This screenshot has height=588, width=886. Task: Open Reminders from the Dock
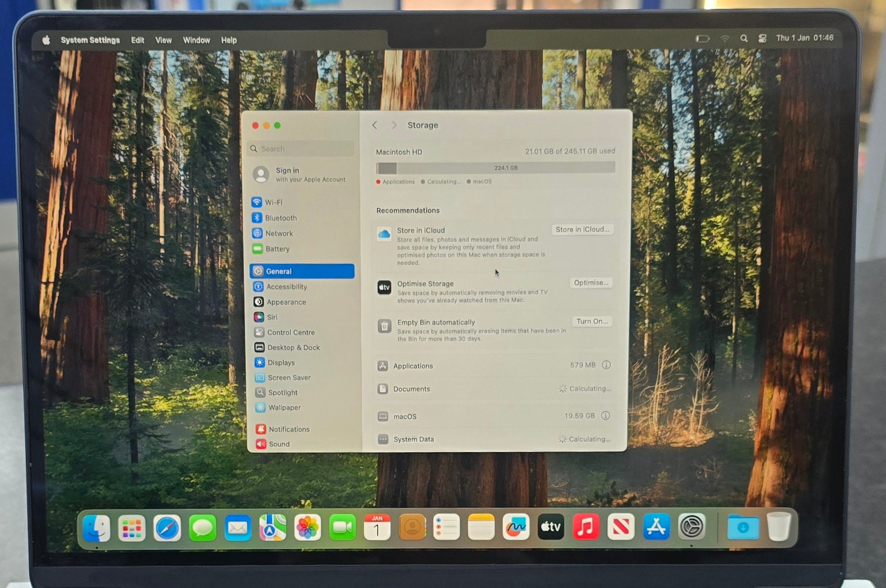(x=446, y=527)
